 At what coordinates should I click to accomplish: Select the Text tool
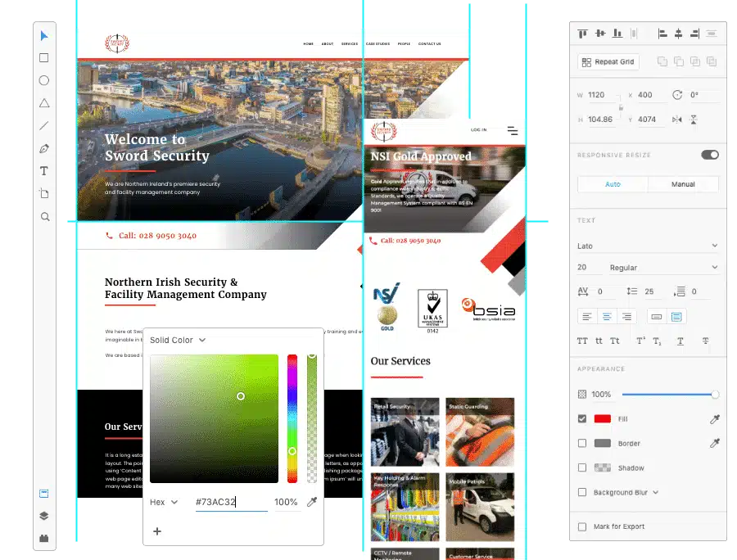[x=44, y=171]
